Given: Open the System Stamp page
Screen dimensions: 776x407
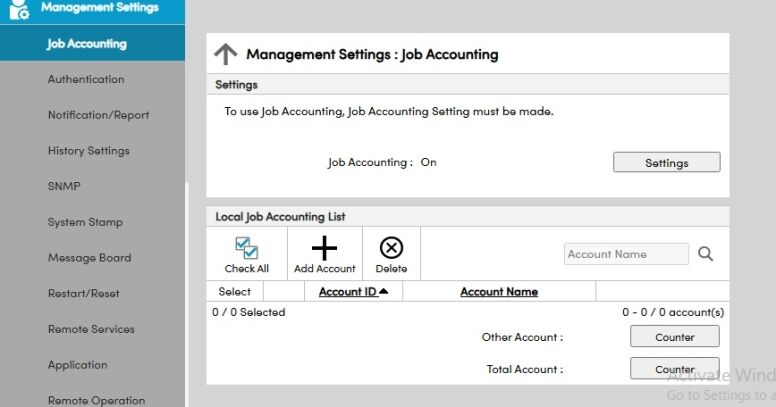Looking at the screenshot, I should [x=85, y=222].
